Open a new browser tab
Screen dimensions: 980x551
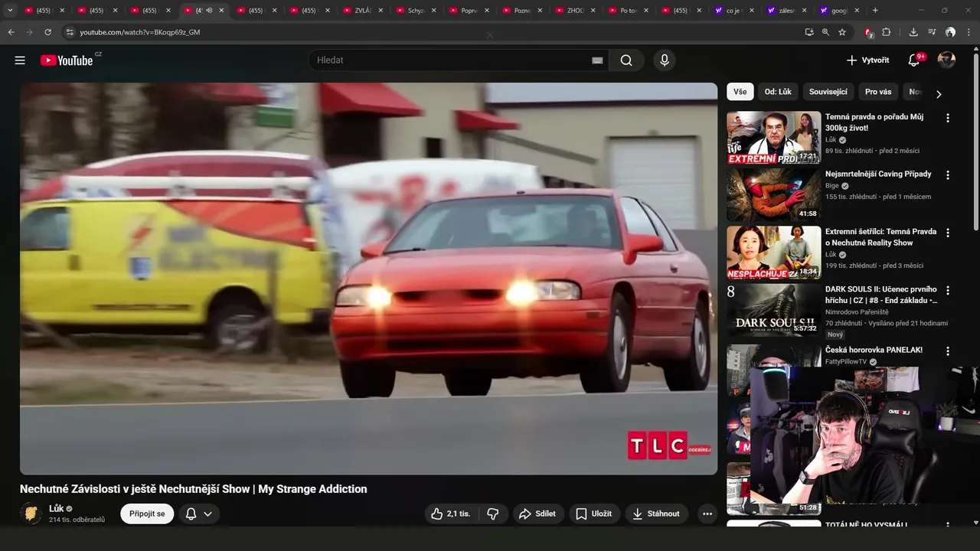875,11
